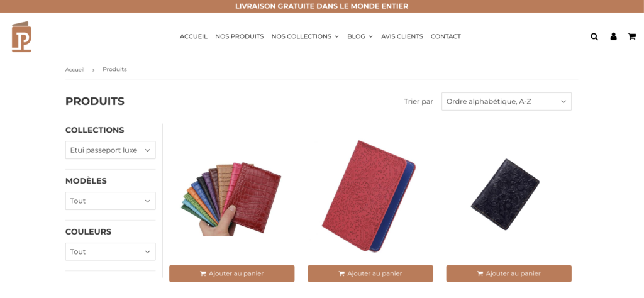Open the red paisley passport cover image
The height and width of the screenshot is (298, 644).
369,196
